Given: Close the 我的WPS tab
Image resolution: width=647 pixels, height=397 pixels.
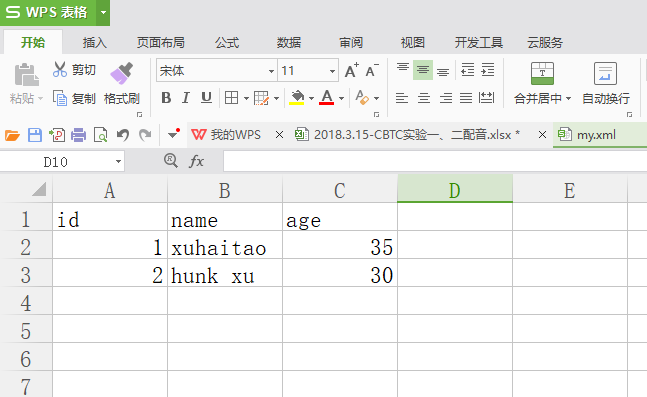Looking at the screenshot, I should pyautogui.click(x=279, y=135).
